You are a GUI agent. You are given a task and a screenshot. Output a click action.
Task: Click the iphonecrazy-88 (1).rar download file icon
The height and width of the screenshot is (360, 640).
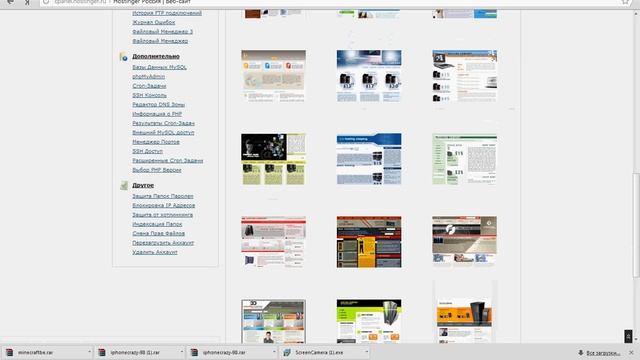pos(102,352)
